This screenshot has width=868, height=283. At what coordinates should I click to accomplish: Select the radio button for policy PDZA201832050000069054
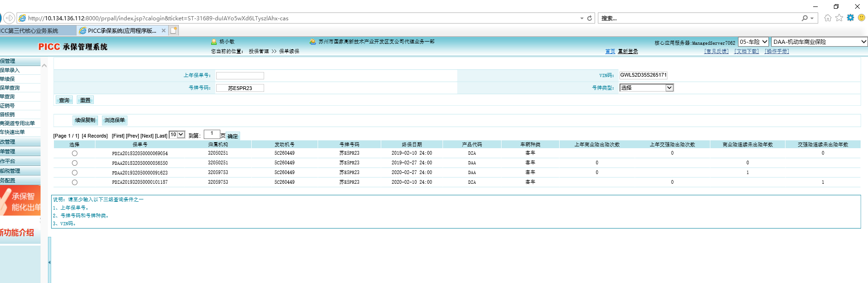pos(75,153)
